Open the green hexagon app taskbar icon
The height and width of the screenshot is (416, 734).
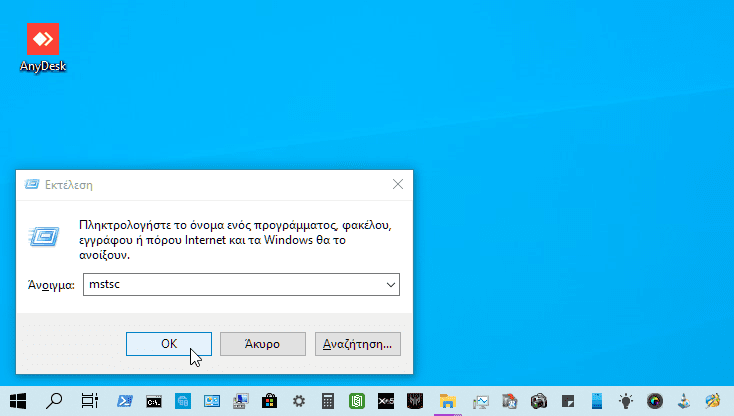357,401
